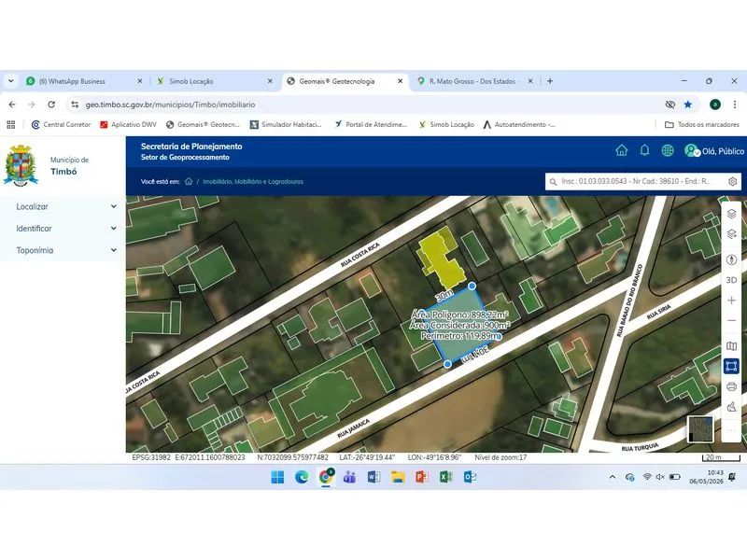The height and width of the screenshot is (560, 747).
Task: Toggle the 3D view mode
Action: (x=731, y=280)
